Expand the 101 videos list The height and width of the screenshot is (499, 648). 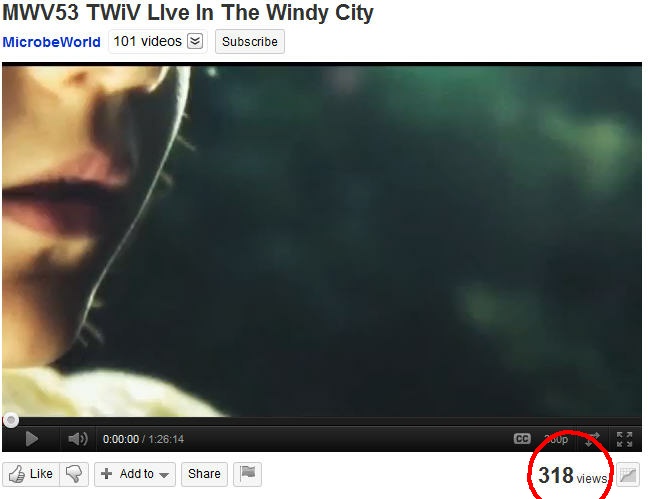pyautogui.click(x=158, y=41)
